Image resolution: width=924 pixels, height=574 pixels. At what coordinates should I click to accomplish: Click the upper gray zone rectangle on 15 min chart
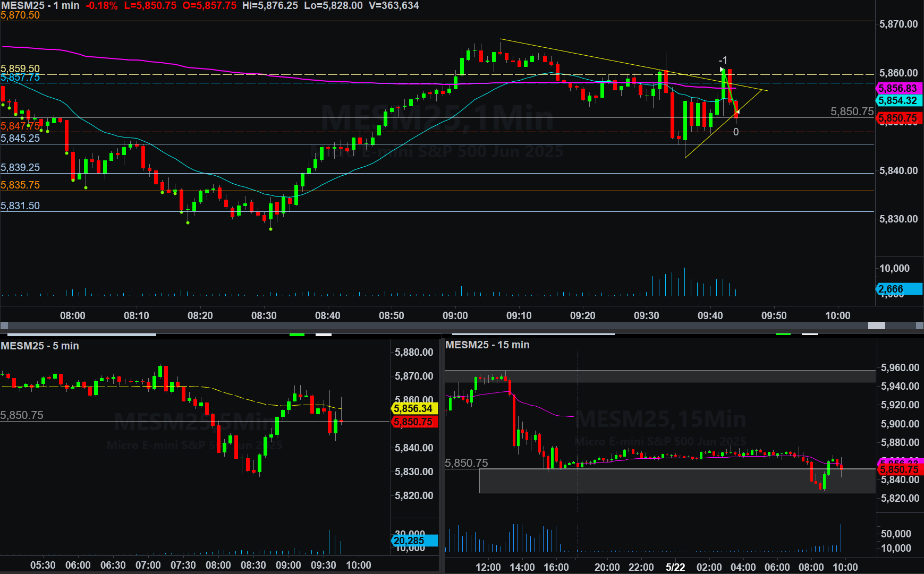point(660,376)
